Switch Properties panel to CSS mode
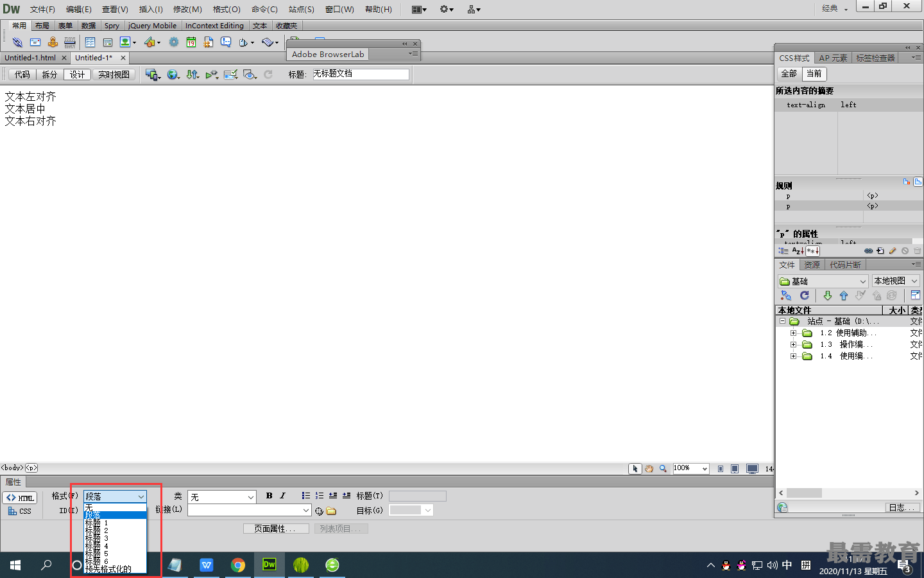The width and height of the screenshot is (924, 578). [20, 511]
